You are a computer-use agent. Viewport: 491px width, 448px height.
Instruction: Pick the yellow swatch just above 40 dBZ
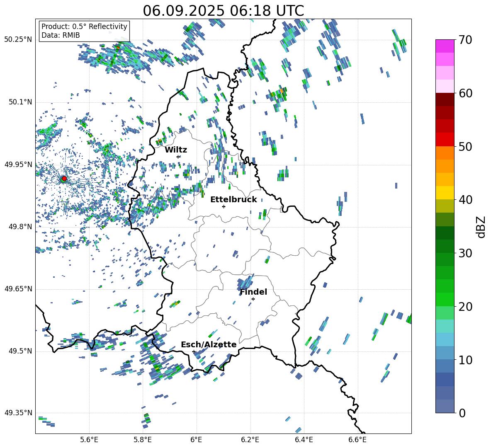click(445, 193)
